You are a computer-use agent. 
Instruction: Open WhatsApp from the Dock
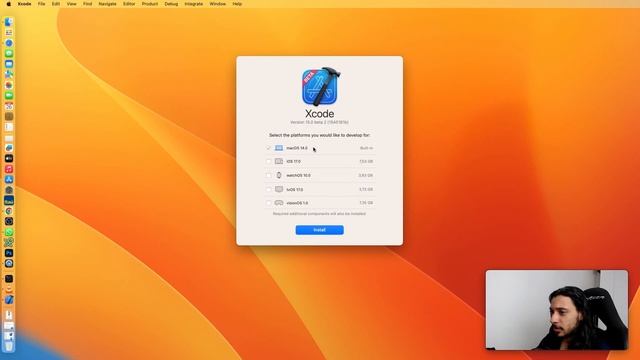pos(9,232)
